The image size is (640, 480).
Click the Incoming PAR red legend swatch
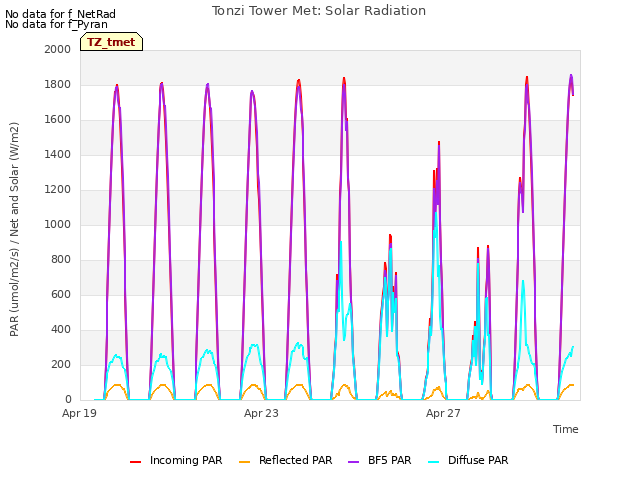[136, 461]
